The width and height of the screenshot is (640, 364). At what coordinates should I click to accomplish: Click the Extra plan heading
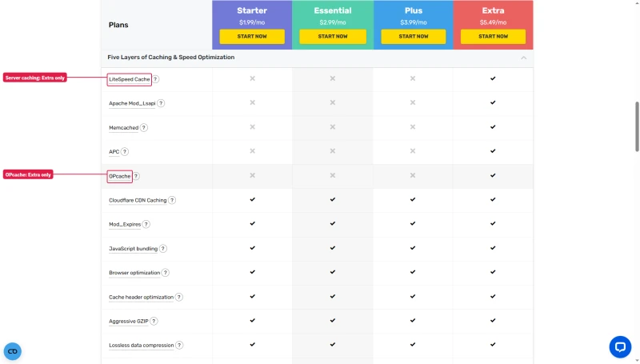(493, 10)
